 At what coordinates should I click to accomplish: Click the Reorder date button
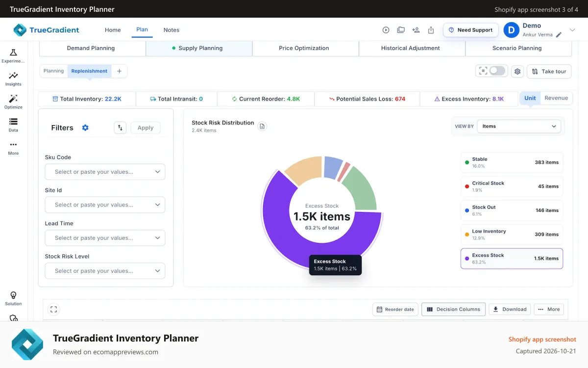click(x=395, y=309)
